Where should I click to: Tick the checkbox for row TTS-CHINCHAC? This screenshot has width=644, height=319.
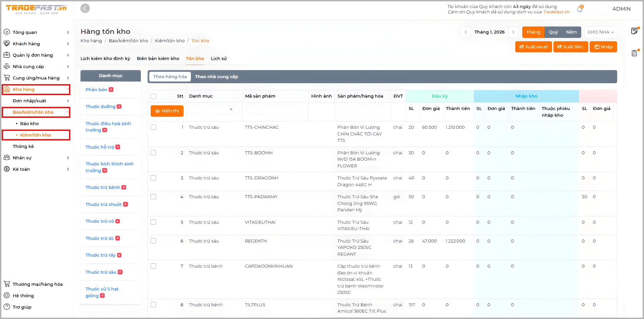pos(153,127)
